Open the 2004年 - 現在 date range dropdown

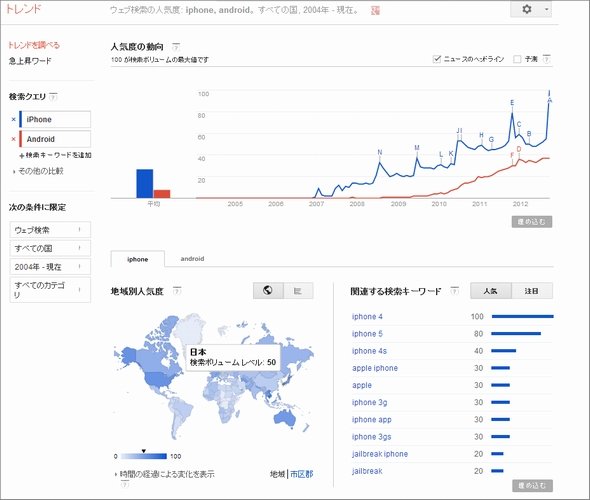(50, 267)
